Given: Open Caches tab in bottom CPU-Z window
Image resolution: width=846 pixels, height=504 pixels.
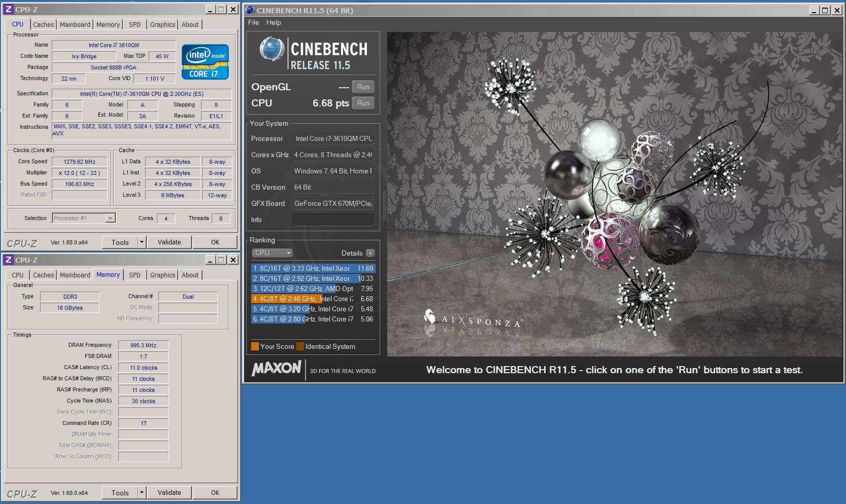Looking at the screenshot, I should pos(43,275).
